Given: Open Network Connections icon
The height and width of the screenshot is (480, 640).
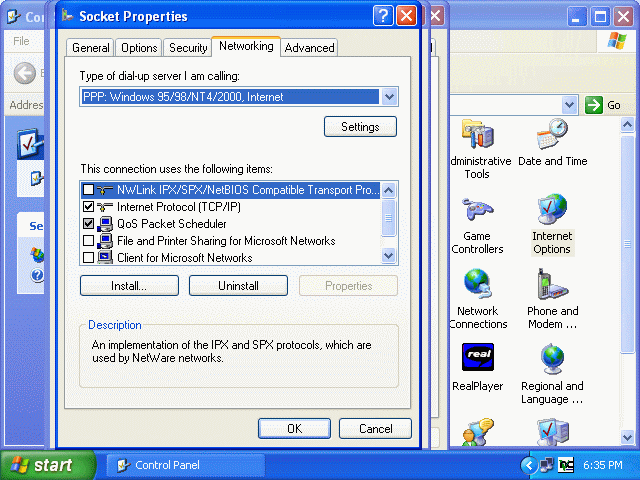Looking at the screenshot, I should (x=478, y=284).
